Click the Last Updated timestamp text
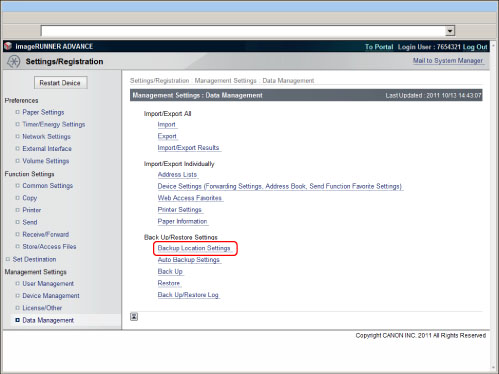The height and width of the screenshot is (374, 499). click(x=433, y=96)
